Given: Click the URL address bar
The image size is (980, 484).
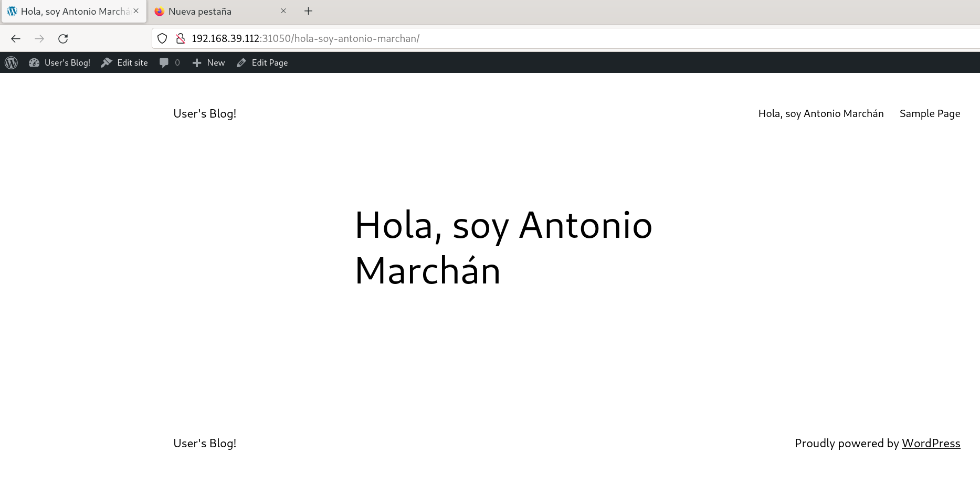Looking at the screenshot, I should click(525, 38).
